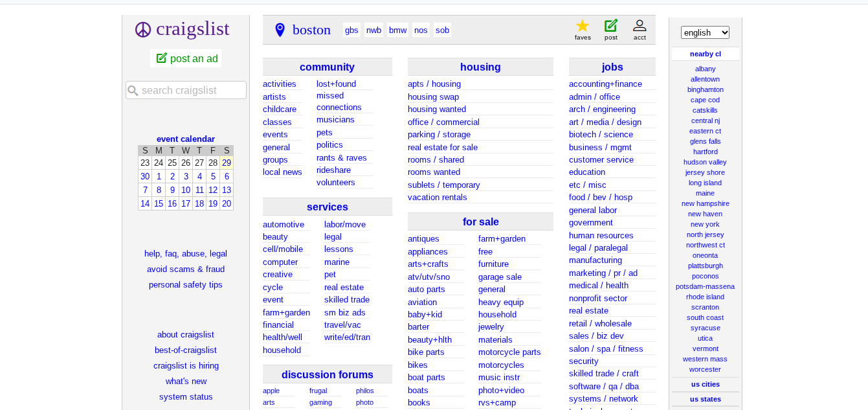Open the childcare community link
This screenshot has height=410, width=868.
tap(280, 109)
